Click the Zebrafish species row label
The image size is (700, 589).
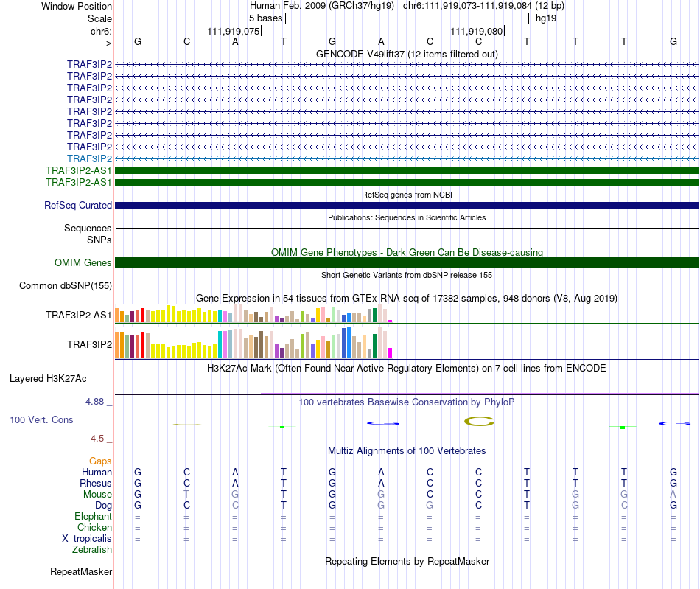click(x=92, y=550)
